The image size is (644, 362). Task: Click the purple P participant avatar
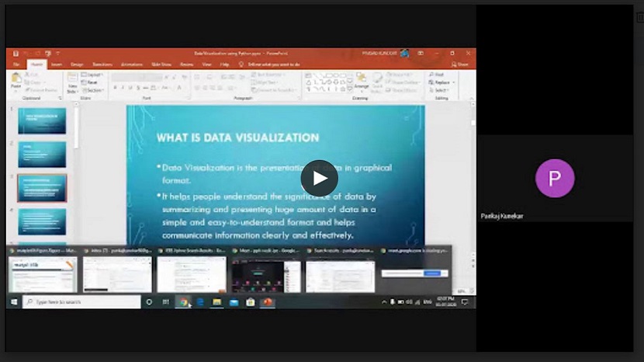(x=555, y=178)
